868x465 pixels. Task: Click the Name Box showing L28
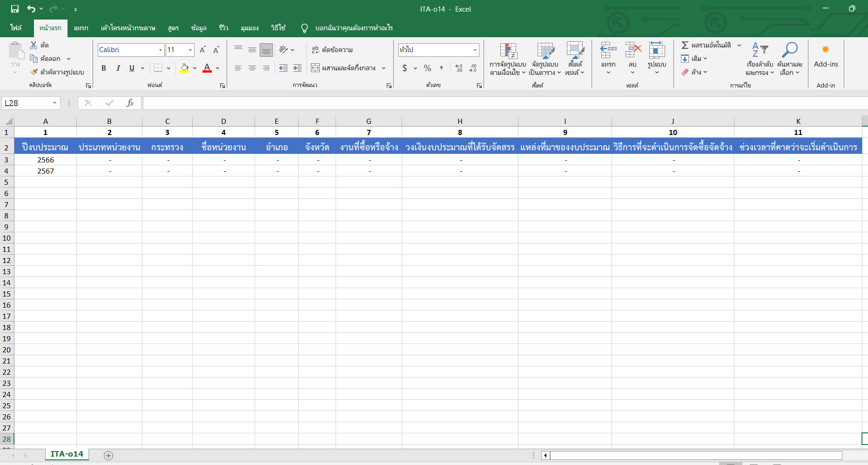[x=27, y=103]
